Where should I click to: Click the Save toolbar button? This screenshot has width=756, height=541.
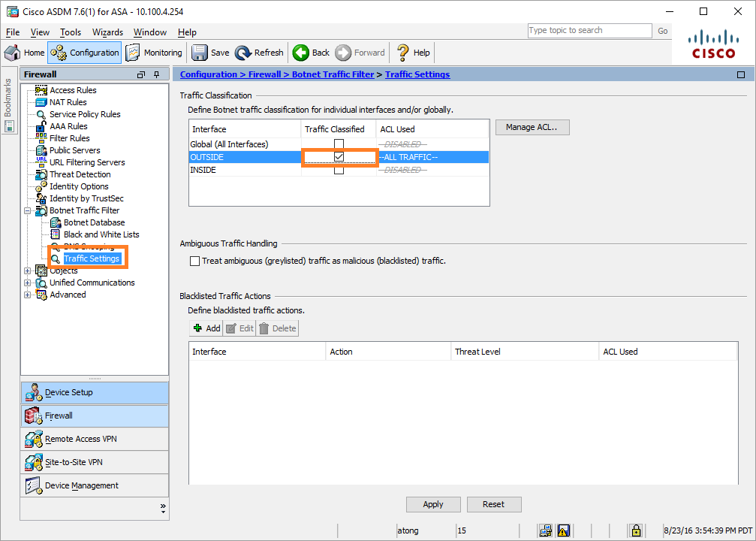(x=210, y=53)
